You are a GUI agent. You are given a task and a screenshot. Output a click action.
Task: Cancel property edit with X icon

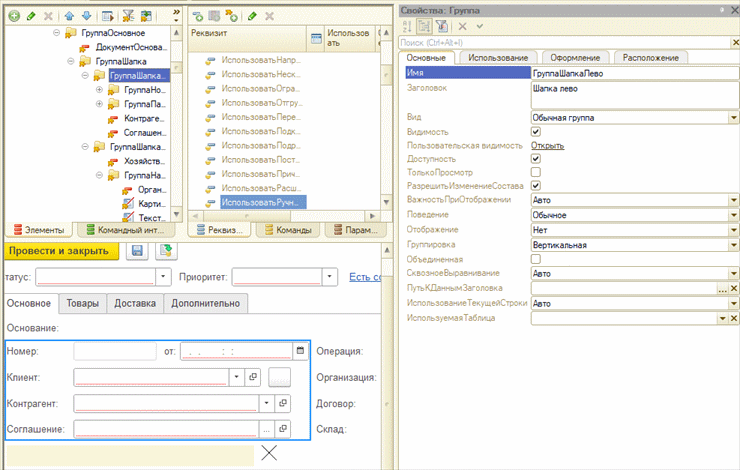462,26
